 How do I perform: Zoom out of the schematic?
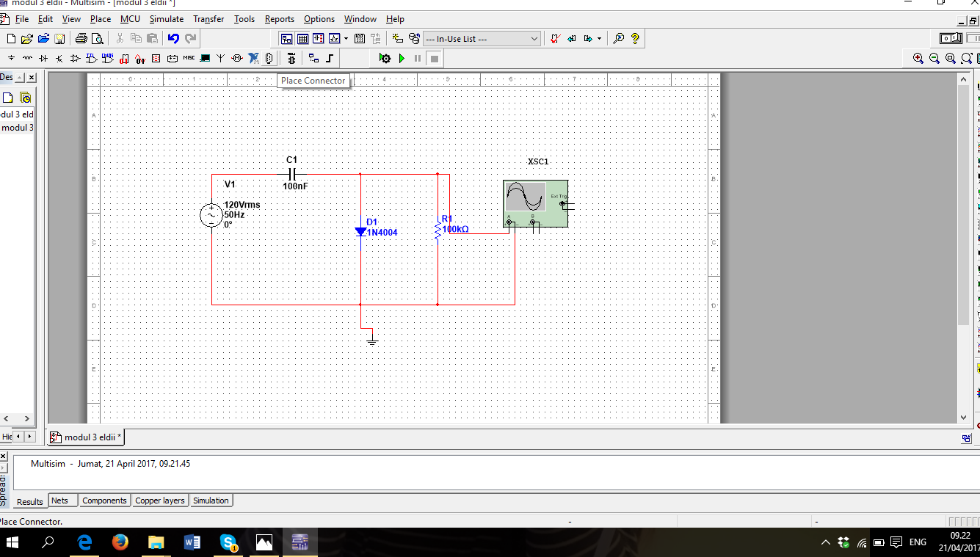tap(934, 58)
